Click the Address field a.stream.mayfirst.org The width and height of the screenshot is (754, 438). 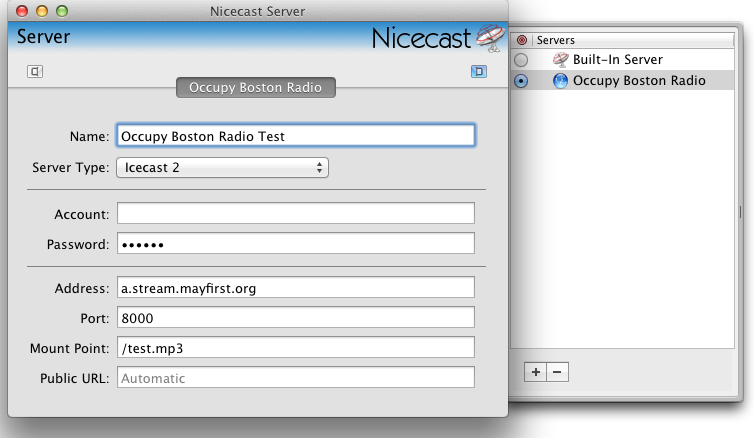(x=296, y=288)
